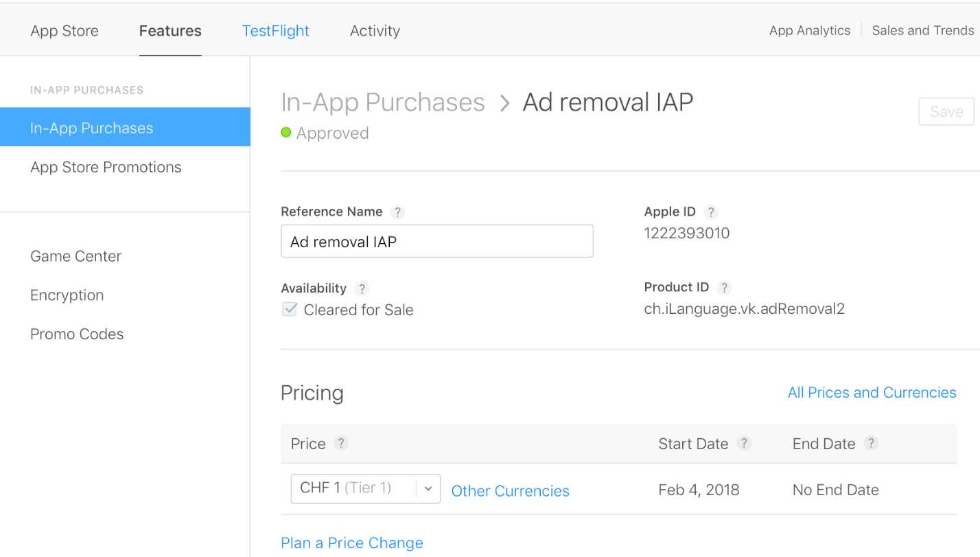Click the Plan a Price Change link
Screen dimensions: 980x557
pos(351,543)
